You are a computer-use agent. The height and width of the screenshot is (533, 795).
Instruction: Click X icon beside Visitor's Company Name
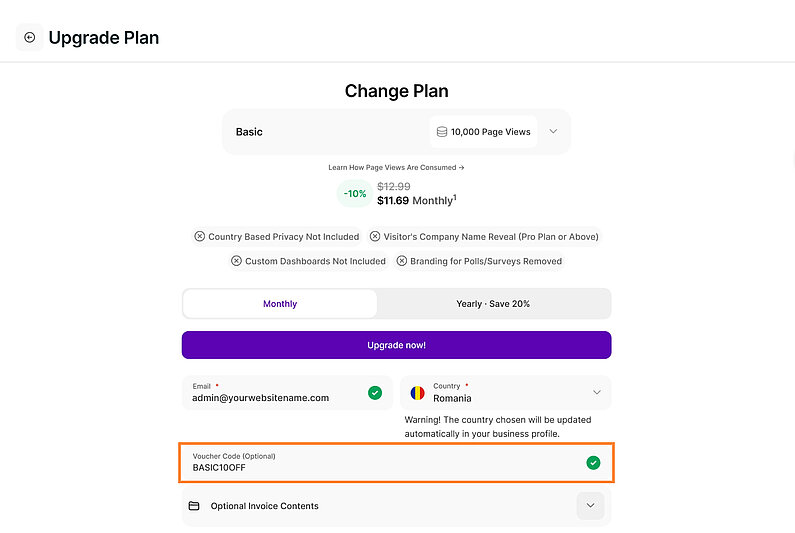pos(375,237)
